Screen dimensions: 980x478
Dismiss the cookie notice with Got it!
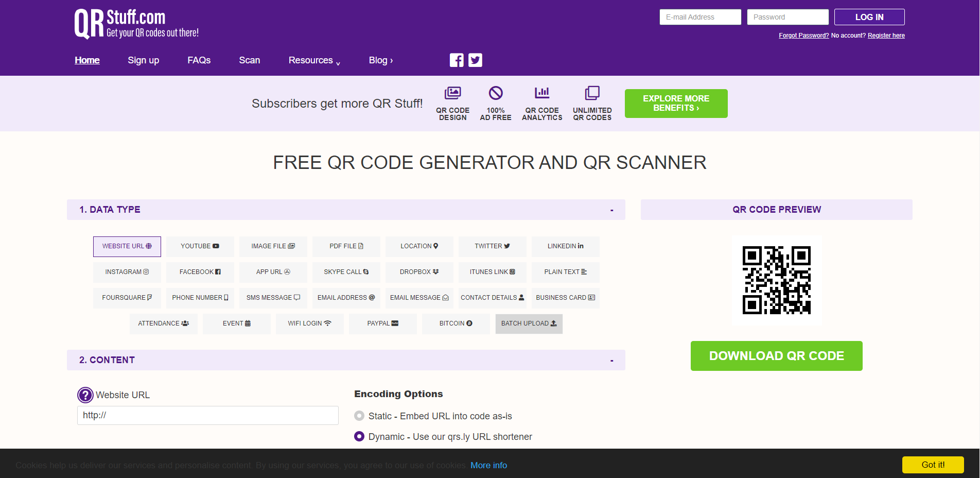coord(933,465)
